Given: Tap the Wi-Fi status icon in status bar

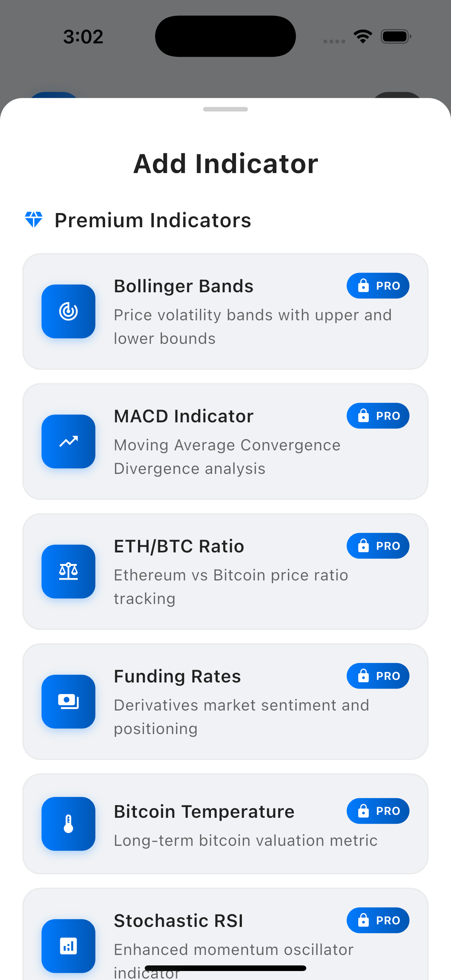Looking at the screenshot, I should 363,37.
